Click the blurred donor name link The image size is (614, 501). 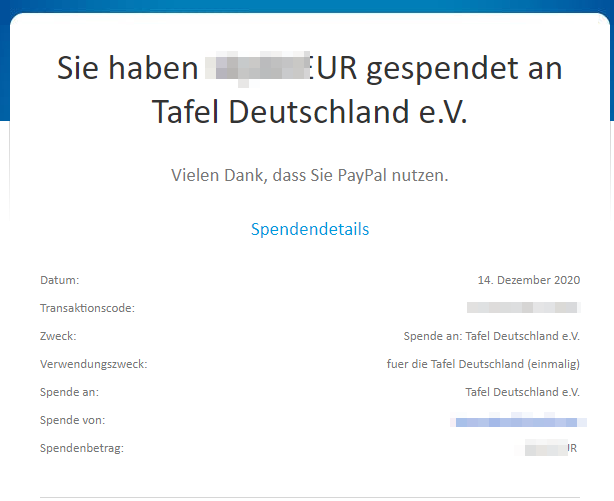518,422
